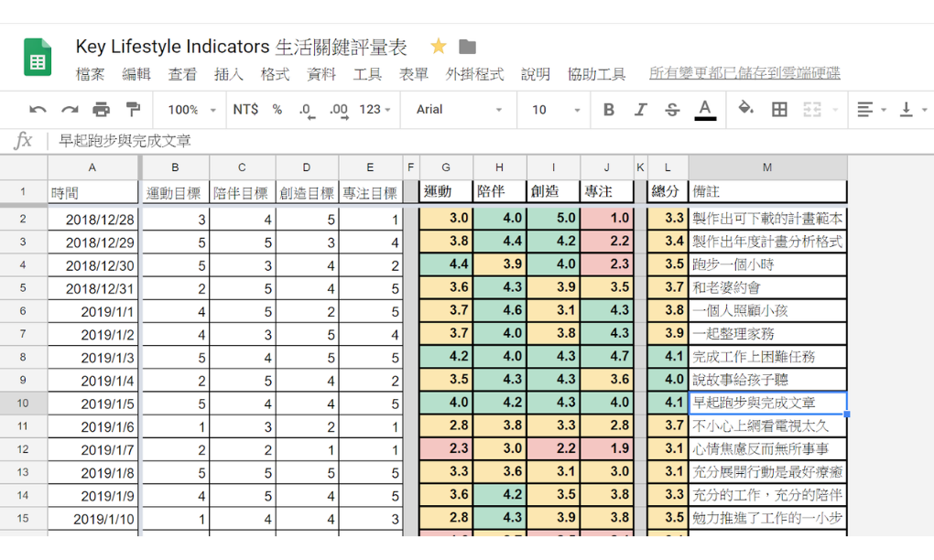
Task: Open the fill color picker
Action: (745, 109)
